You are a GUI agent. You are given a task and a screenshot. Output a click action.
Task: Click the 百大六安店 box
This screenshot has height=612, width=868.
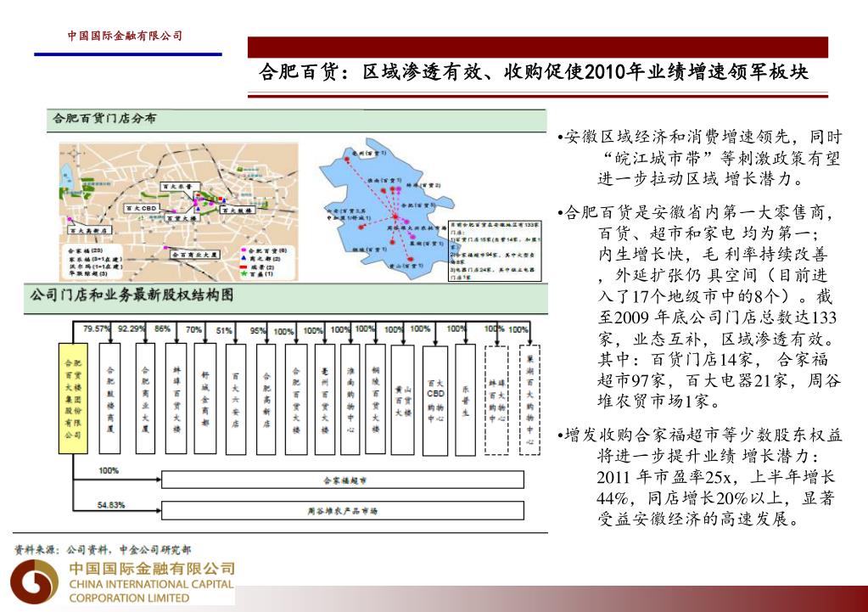[236, 399]
